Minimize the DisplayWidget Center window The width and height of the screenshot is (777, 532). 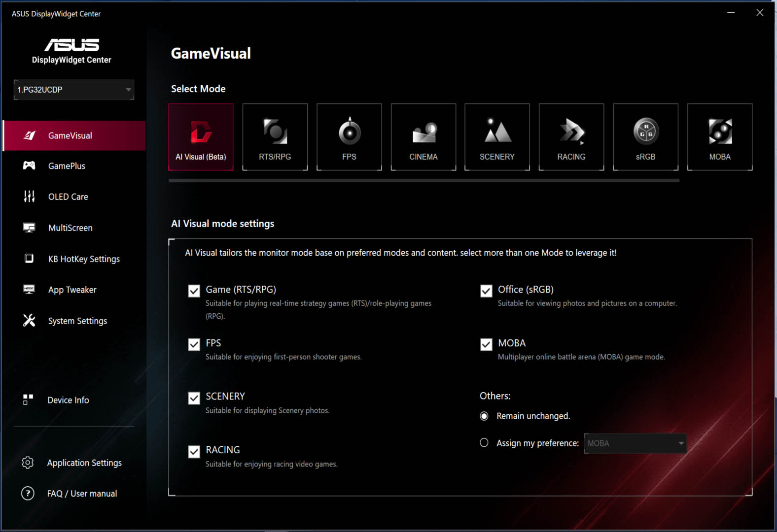click(x=731, y=12)
